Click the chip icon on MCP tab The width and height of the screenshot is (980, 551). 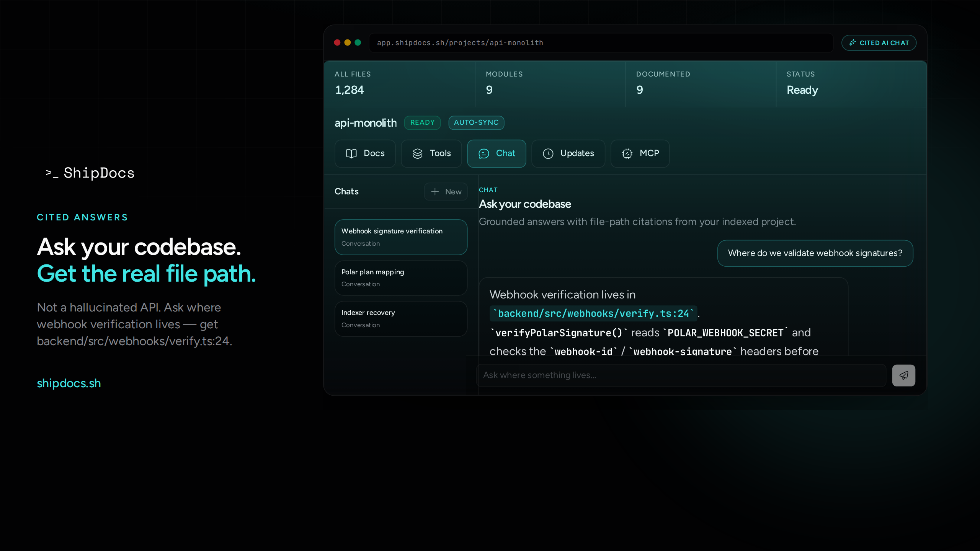click(x=627, y=153)
